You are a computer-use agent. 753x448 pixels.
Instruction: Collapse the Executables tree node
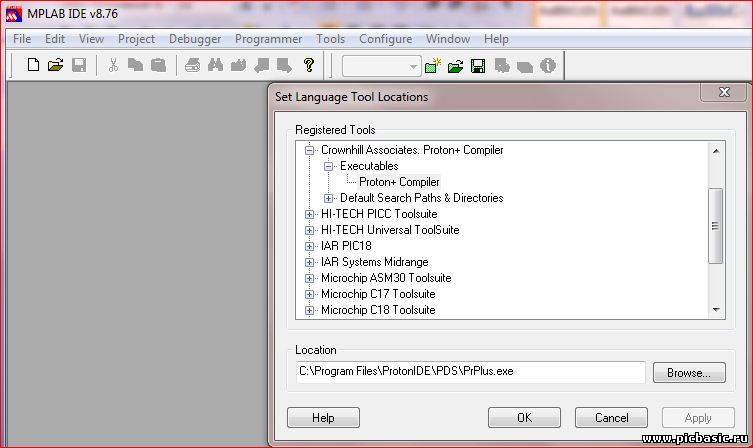[328, 166]
